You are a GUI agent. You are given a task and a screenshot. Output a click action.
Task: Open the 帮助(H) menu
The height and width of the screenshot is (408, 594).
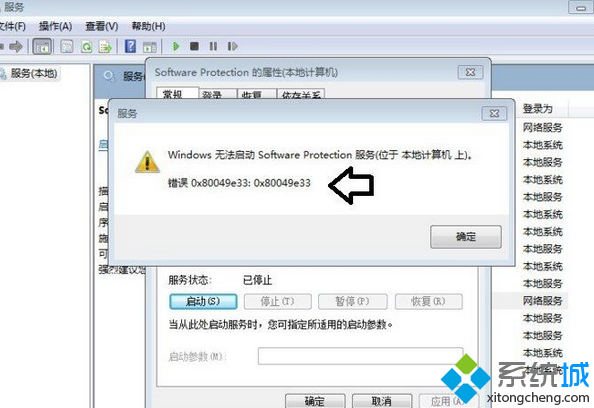coord(148,26)
